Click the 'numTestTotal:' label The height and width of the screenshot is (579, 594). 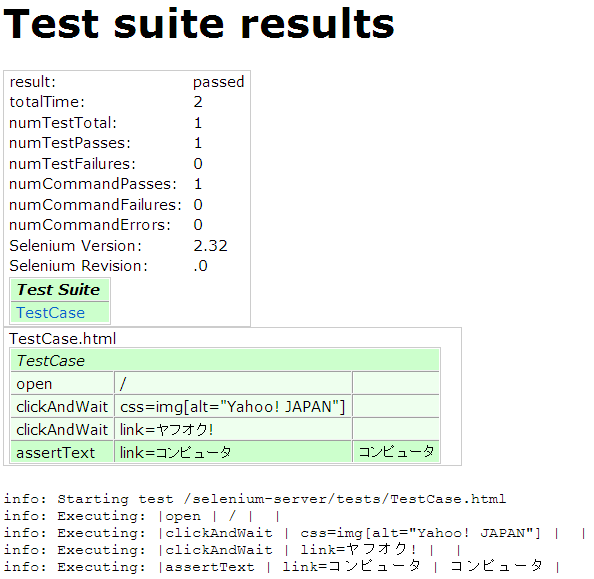[63, 123]
